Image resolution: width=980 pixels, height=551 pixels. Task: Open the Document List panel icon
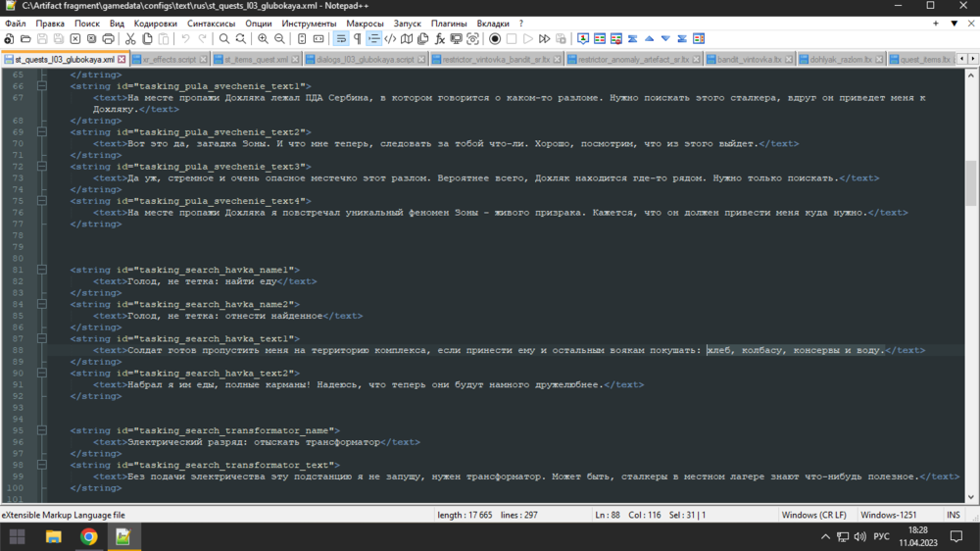423,39
